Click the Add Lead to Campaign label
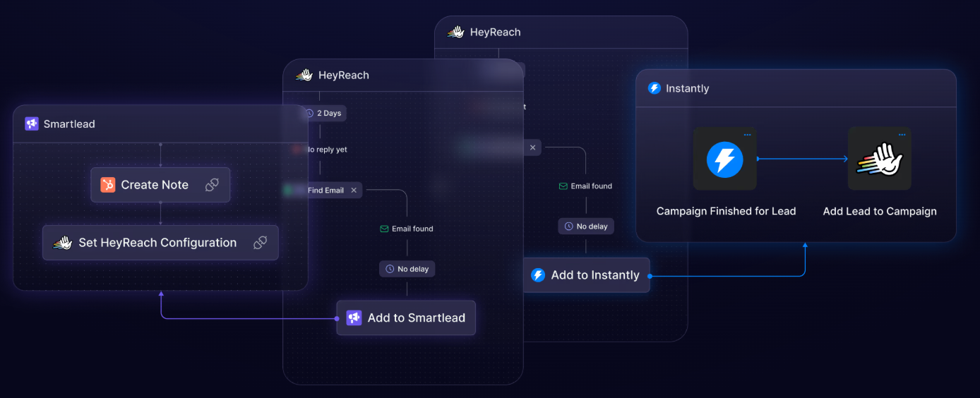980x398 pixels. [880, 211]
